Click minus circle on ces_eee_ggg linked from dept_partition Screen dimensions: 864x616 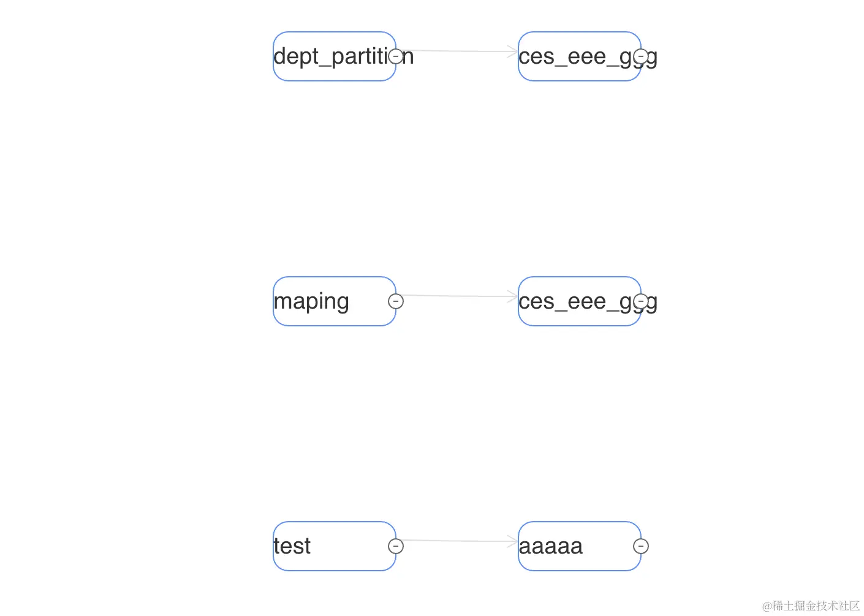pos(641,56)
